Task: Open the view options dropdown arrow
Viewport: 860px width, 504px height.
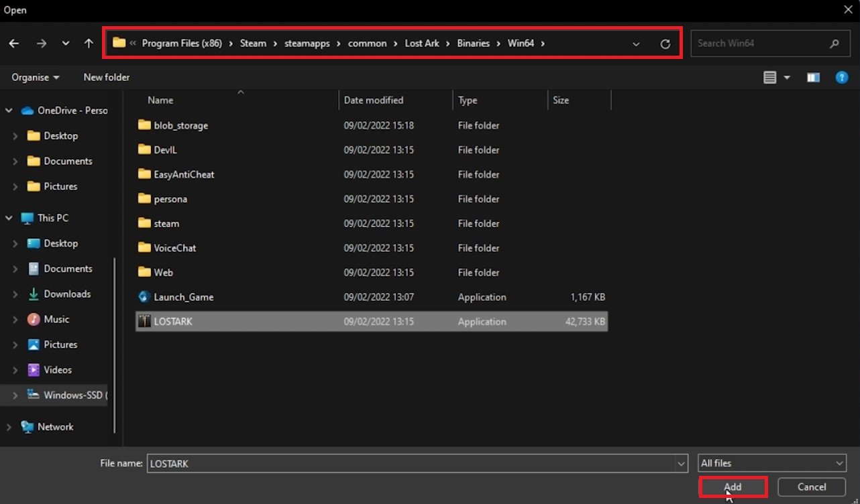Action: click(x=787, y=78)
